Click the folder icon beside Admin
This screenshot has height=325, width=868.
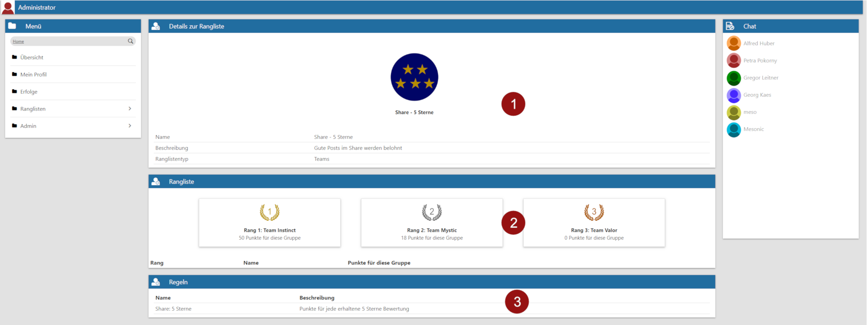click(x=14, y=125)
